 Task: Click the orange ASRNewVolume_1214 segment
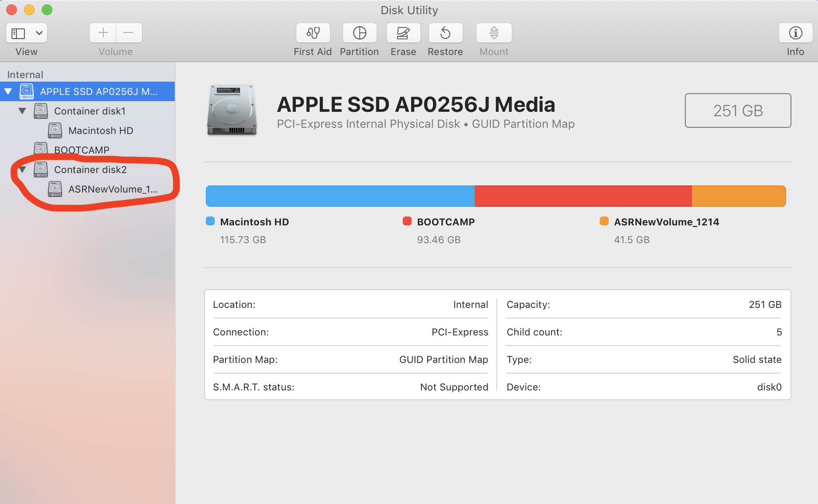coord(738,196)
